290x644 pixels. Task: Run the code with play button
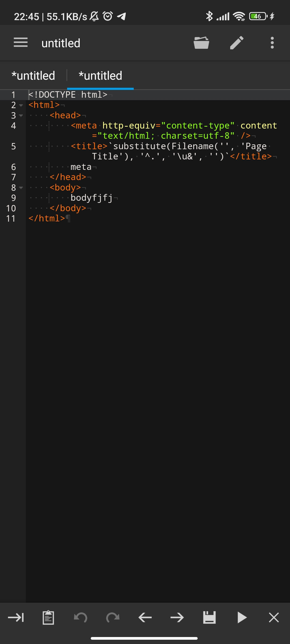point(242,617)
